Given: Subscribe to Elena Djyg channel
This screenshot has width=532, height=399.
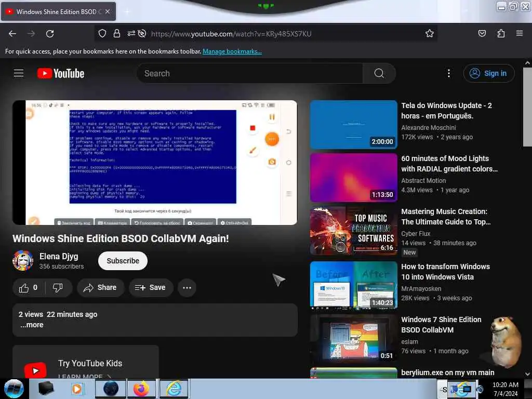Looking at the screenshot, I should coord(123,261).
